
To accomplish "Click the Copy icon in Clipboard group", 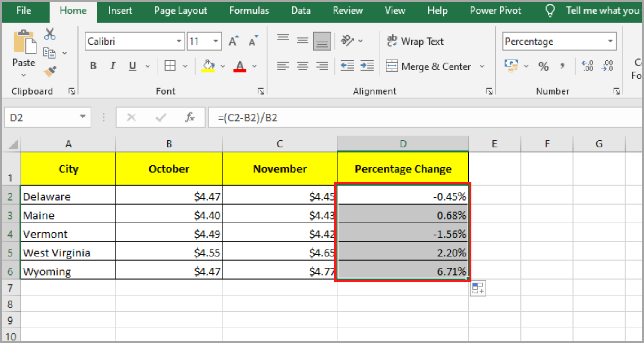I will [49, 53].
